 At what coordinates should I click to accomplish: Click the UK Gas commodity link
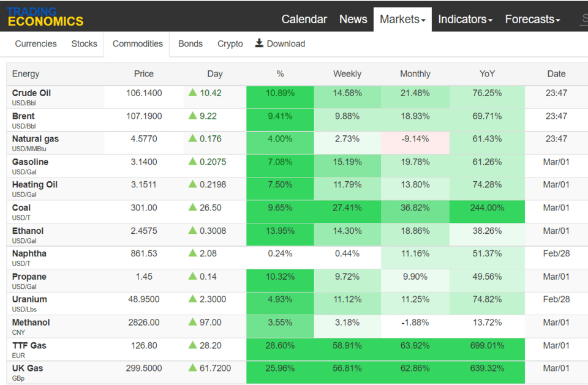tap(28, 368)
